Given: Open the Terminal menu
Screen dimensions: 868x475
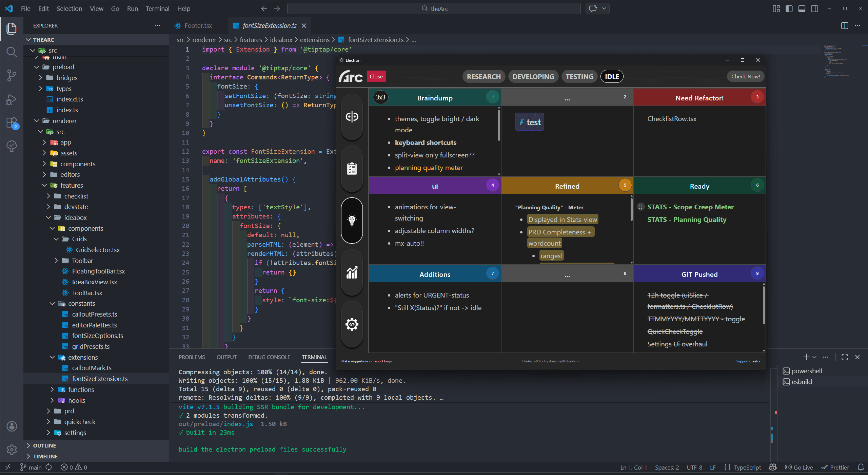Looking at the screenshot, I should [157, 8].
